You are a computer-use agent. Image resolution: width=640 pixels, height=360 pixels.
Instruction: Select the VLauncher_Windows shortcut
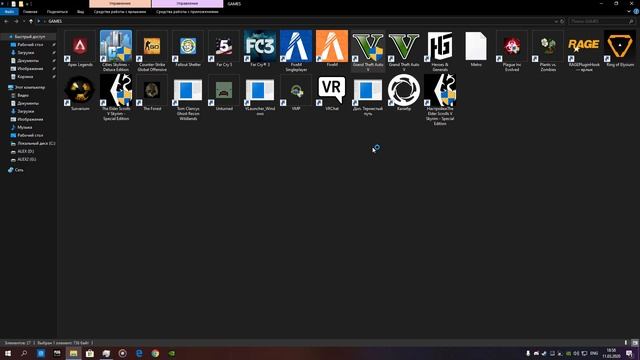(260, 95)
